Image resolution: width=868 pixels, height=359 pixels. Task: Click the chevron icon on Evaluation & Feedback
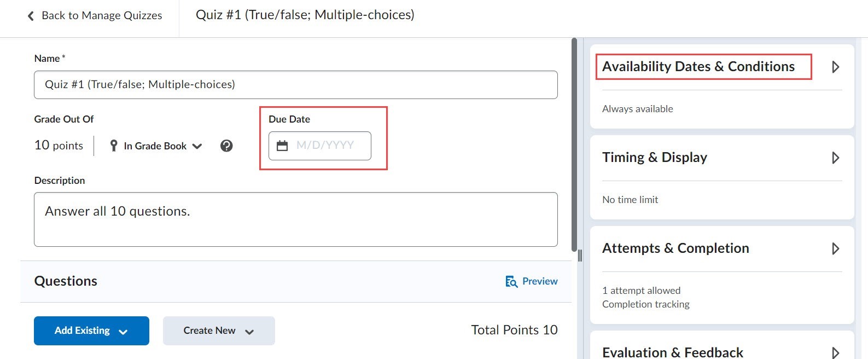[x=835, y=352]
